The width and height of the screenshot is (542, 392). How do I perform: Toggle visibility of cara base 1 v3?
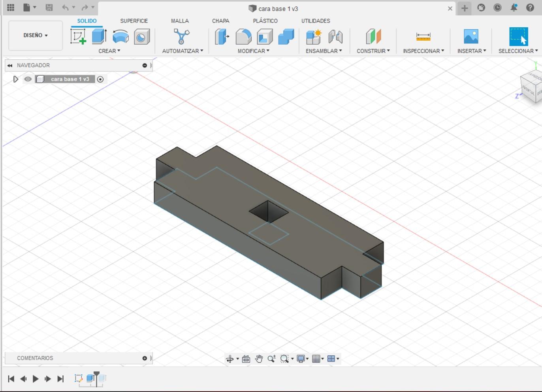[28, 79]
